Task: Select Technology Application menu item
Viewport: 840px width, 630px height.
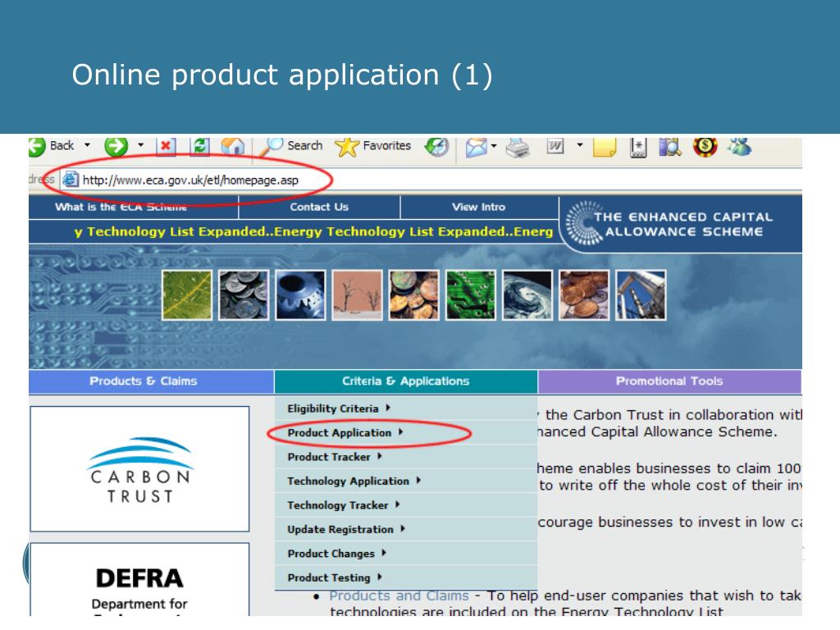Action: tap(406, 481)
